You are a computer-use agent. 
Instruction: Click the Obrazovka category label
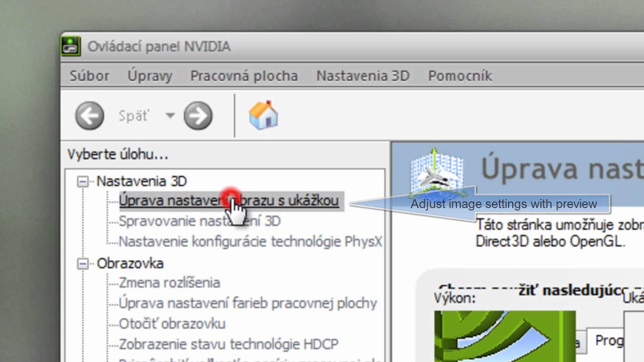click(x=130, y=263)
